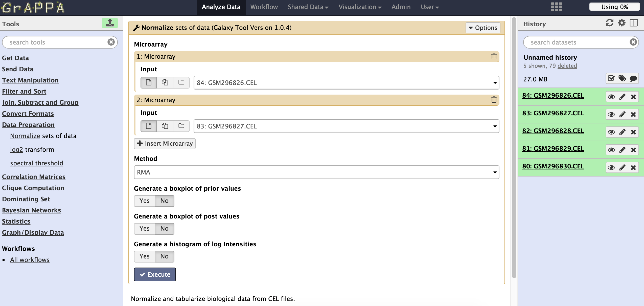Delete dataset 80: GSM296830.CEL from history
This screenshot has width=644, height=306.
click(633, 167)
